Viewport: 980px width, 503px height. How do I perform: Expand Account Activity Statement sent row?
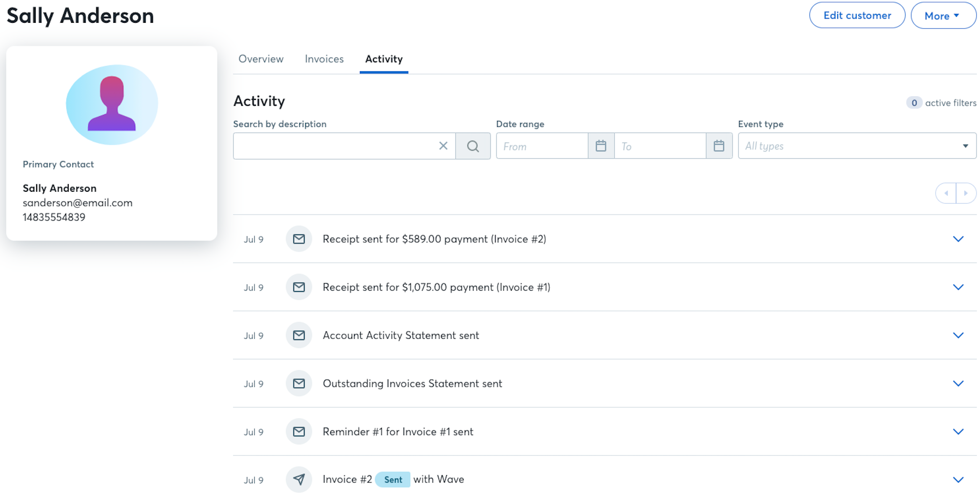(x=958, y=335)
